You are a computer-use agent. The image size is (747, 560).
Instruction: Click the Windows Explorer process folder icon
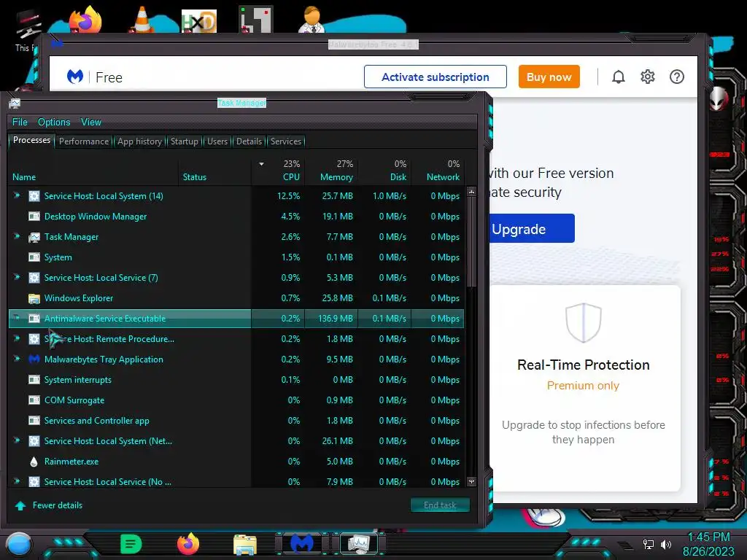pyautogui.click(x=34, y=298)
